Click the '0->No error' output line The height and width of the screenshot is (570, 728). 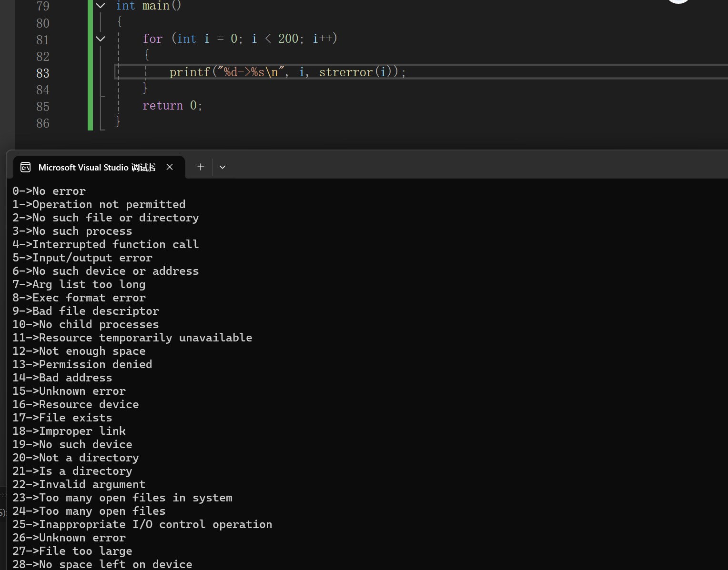[49, 191]
